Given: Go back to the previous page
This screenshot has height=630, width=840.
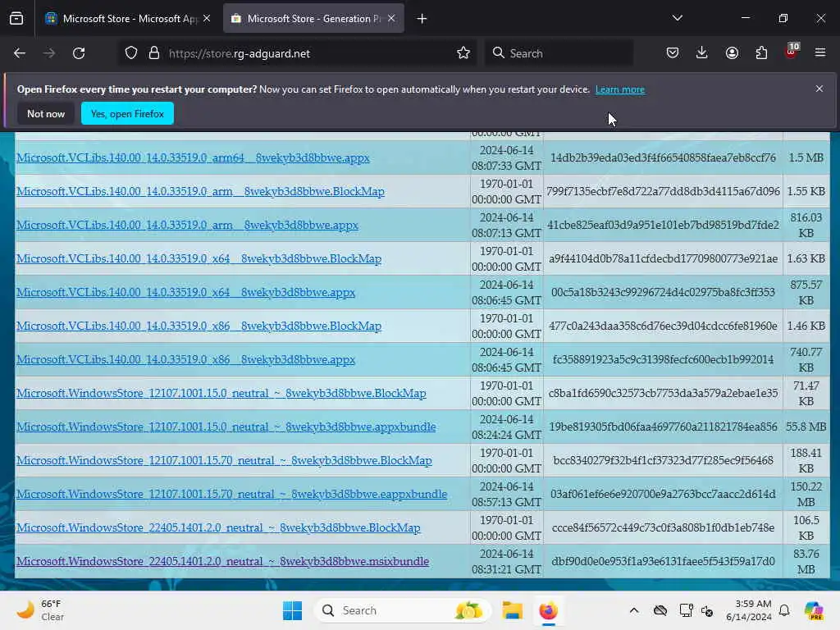Looking at the screenshot, I should [20, 53].
